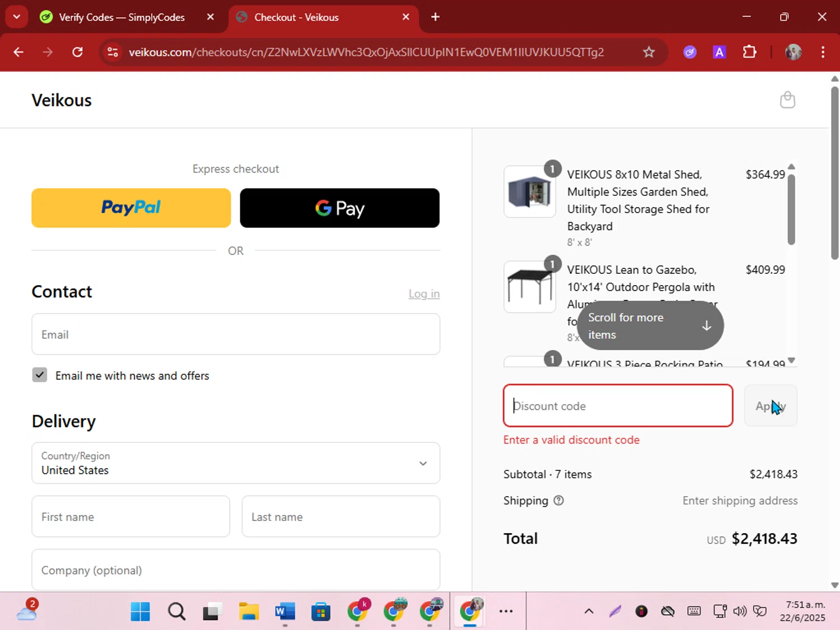
Task: Open Microsoft Word from taskbar
Action: click(285, 612)
